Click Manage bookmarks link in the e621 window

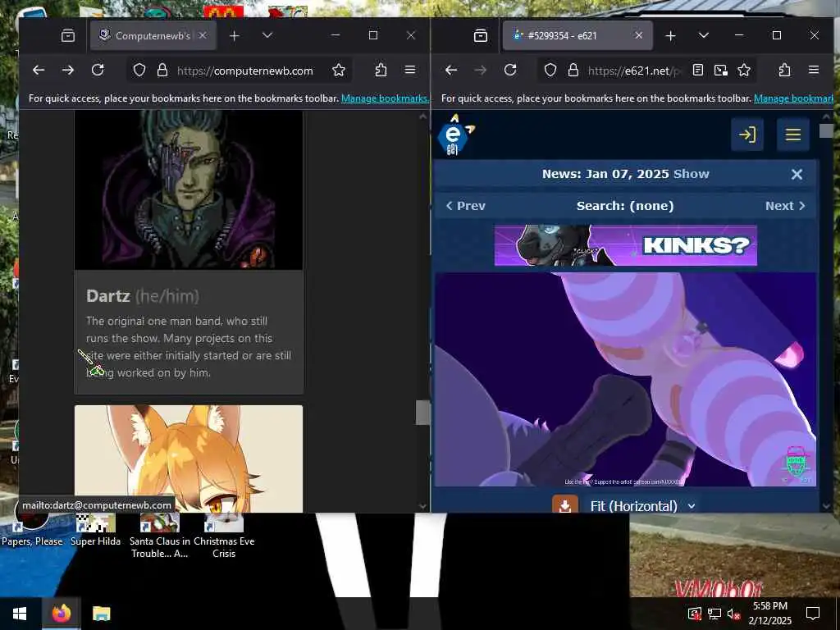tap(793, 98)
